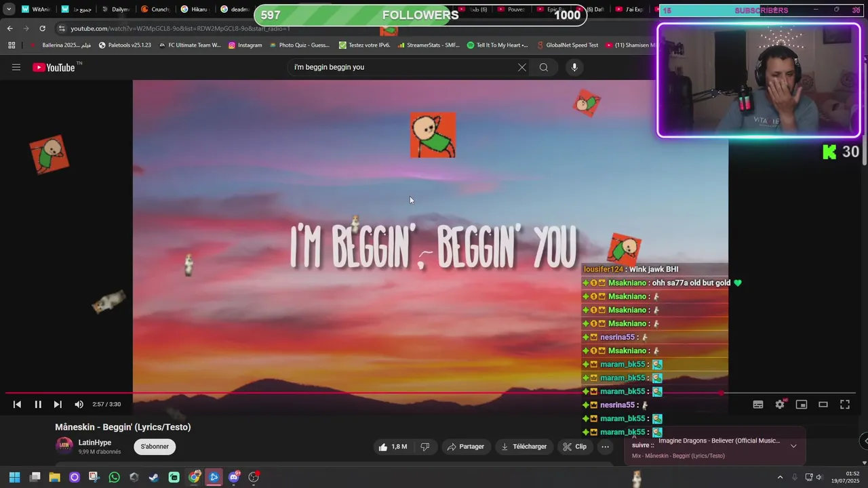Start voice search with the microphone icon
Viewport: 868px width, 488px height.
pos(574,67)
